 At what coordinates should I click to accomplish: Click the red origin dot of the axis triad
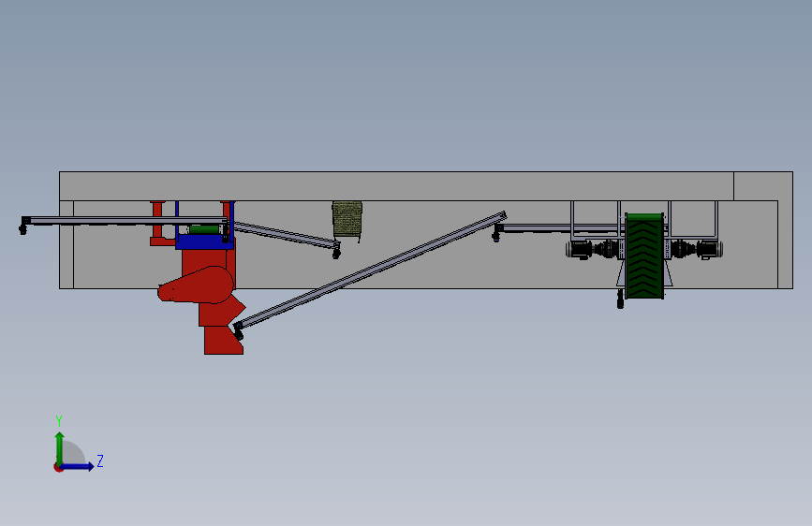coord(58,467)
